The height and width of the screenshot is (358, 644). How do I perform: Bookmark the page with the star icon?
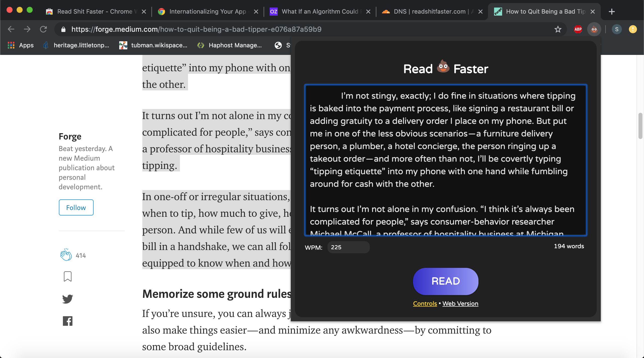[558, 29]
